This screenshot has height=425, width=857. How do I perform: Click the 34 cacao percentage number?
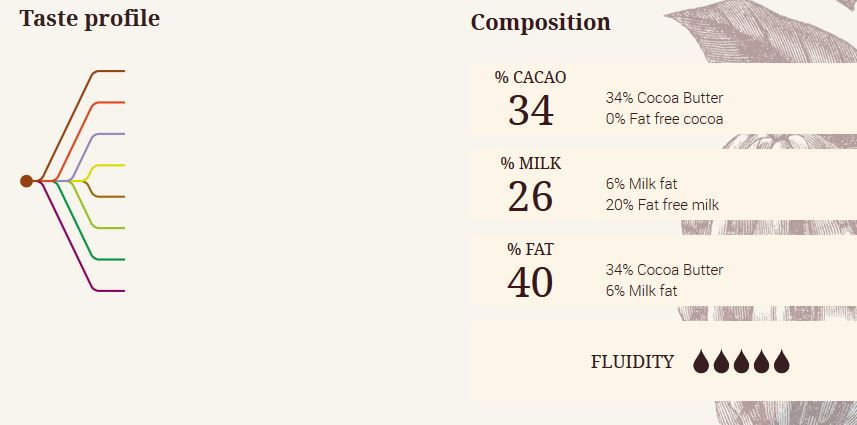click(x=530, y=110)
